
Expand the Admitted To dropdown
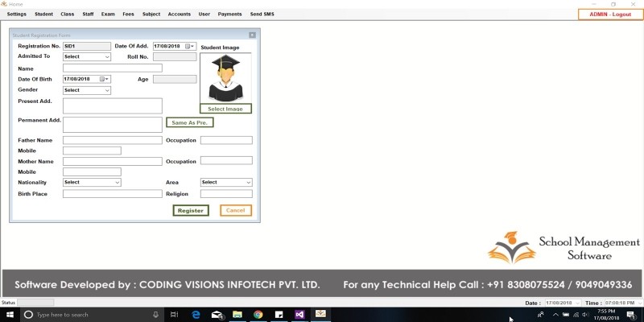click(x=107, y=57)
